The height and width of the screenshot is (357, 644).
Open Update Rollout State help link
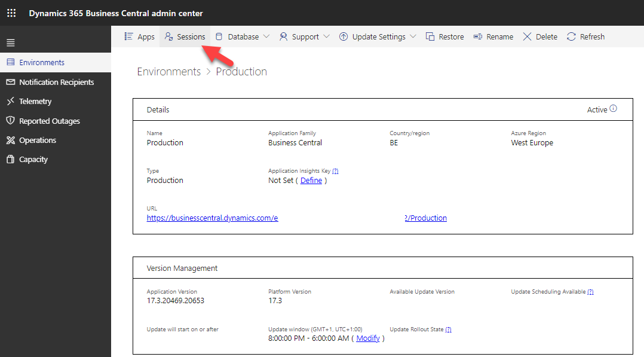click(x=448, y=329)
